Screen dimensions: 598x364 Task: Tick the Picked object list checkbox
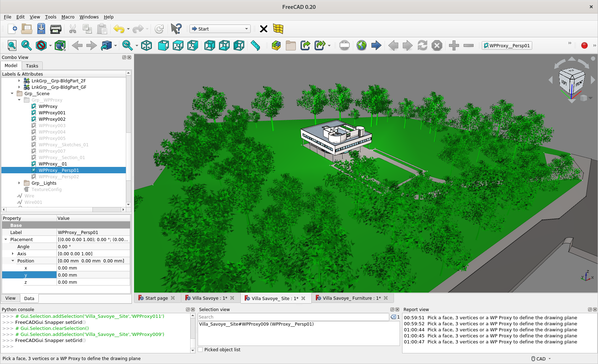click(201, 349)
